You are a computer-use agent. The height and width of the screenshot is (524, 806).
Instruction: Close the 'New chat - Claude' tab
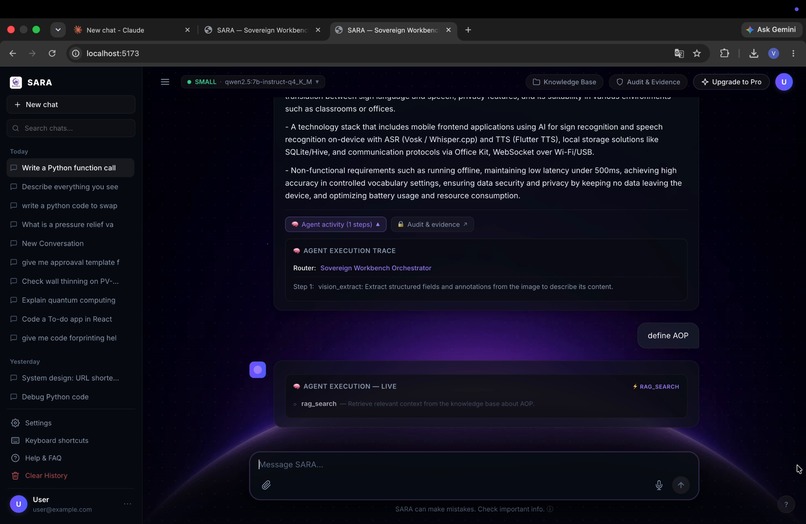click(x=187, y=30)
